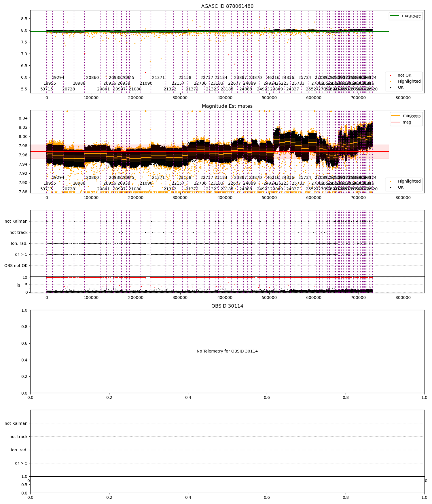Screen dimensions: 432x504
Task: Click OBSID label 21080 in Magnitude Estimates plot
Action: [135, 189]
